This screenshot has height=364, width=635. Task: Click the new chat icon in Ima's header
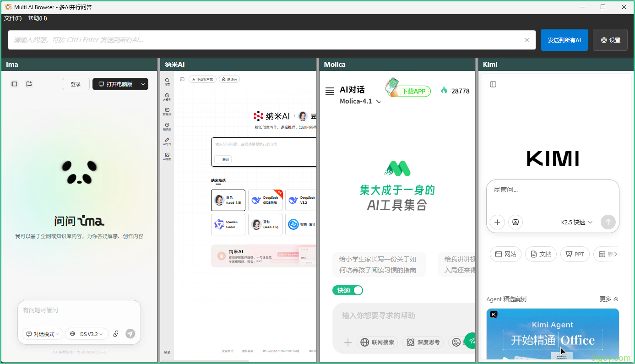click(29, 84)
